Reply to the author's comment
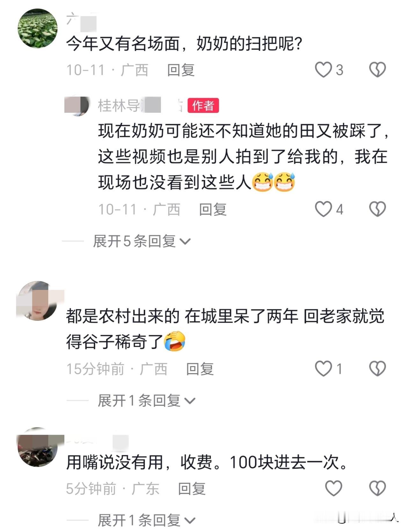408x532 pixels. coord(213,209)
